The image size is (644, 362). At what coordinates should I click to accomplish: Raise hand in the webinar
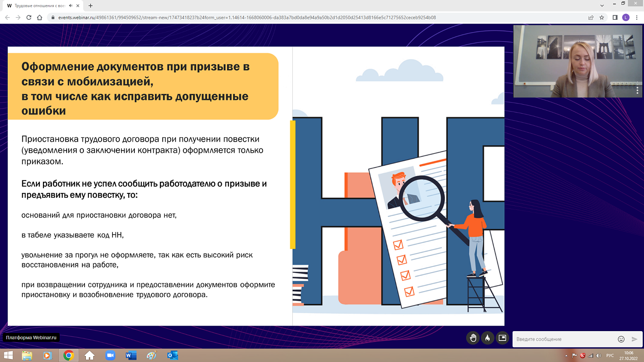[473, 338]
